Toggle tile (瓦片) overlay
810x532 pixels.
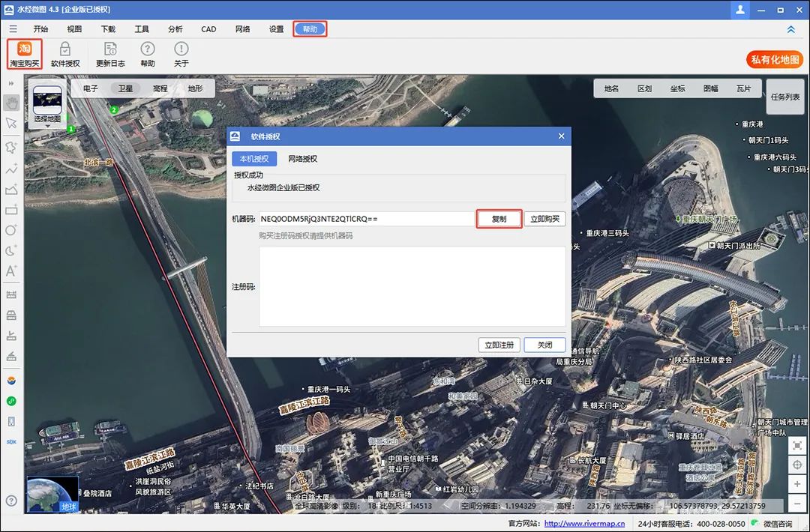tap(744, 88)
